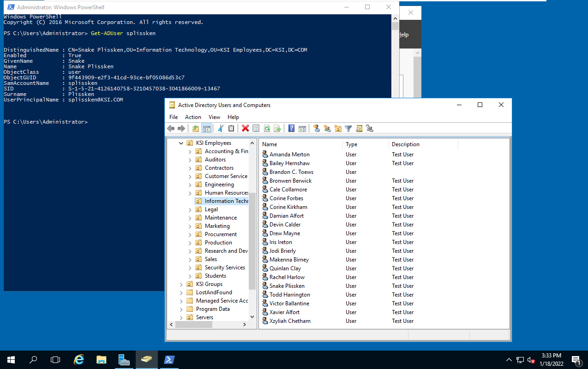The height and width of the screenshot is (369, 588).
Task: Click the Export List toolbar icon
Action: [277, 129]
